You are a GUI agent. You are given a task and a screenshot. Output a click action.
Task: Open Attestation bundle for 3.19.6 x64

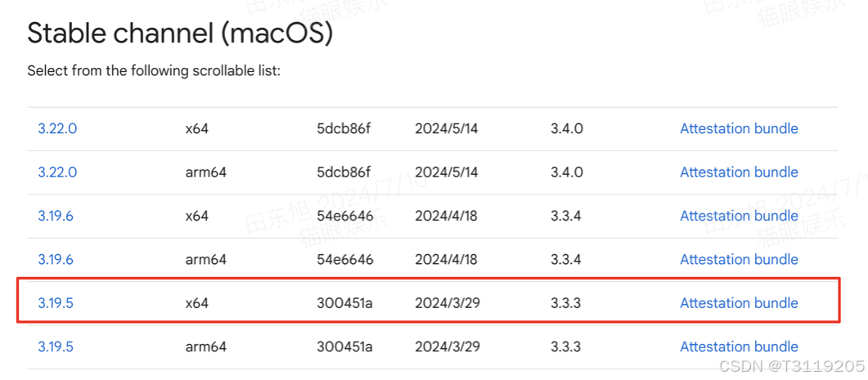739,216
